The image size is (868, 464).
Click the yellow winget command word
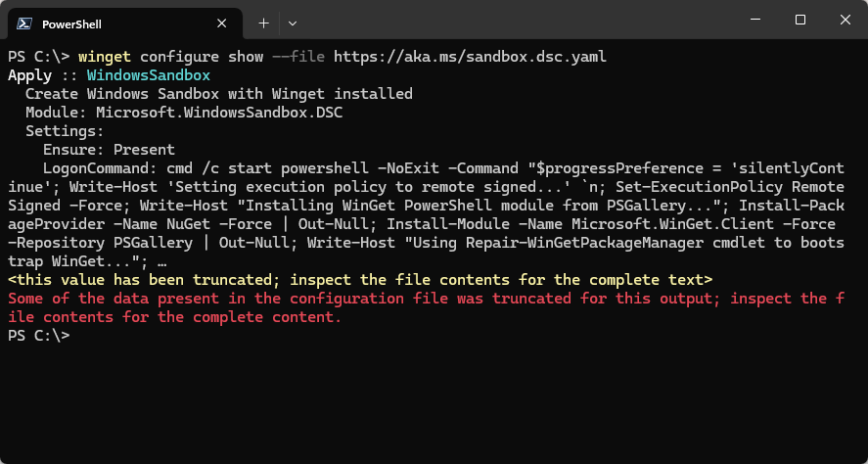pyautogui.click(x=105, y=57)
